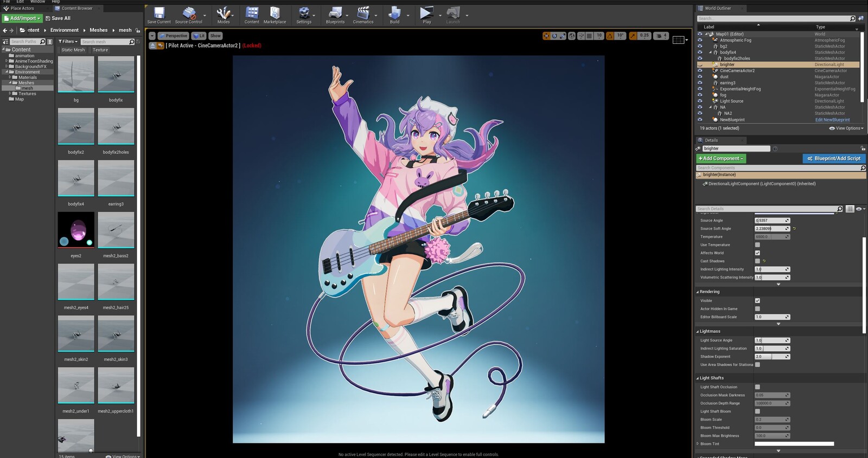The height and width of the screenshot is (458, 868).
Task: Toggle Actor Hidden In Game checkbox
Action: coord(757,309)
